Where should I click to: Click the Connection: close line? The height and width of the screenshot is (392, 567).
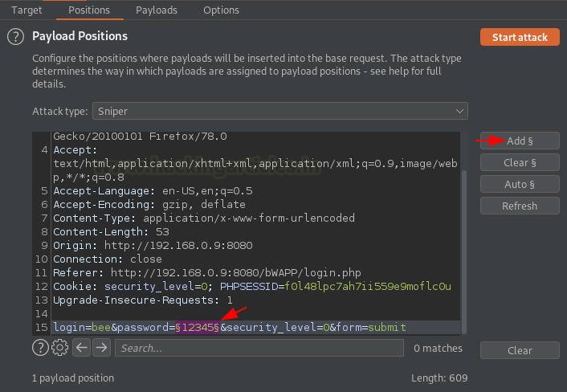point(108,259)
